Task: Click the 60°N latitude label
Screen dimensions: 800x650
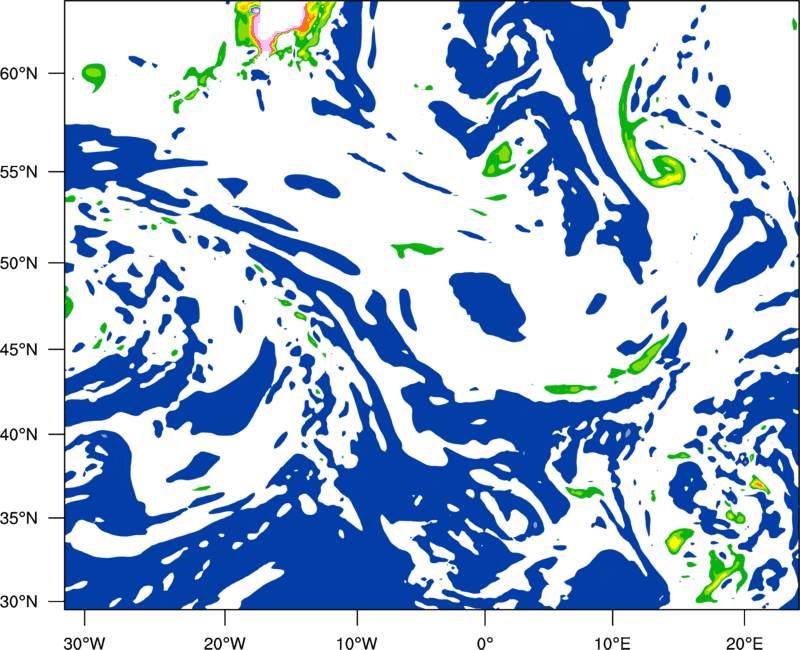Action: 19,73
